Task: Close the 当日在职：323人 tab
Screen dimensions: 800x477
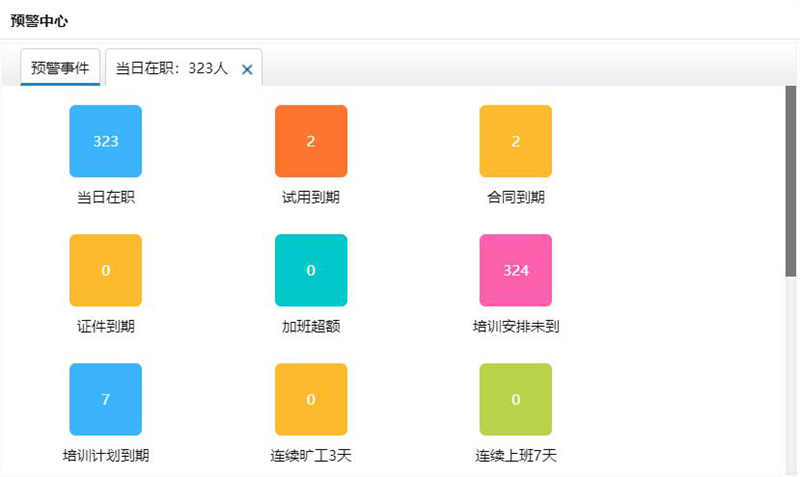Action: pyautogui.click(x=247, y=69)
